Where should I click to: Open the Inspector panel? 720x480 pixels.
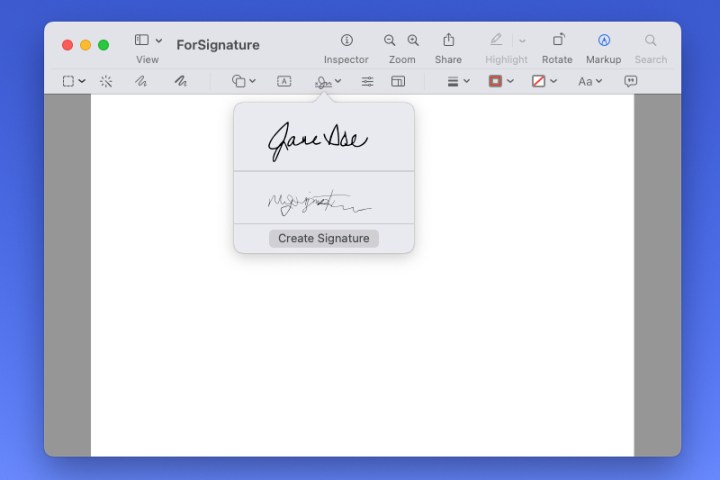tap(346, 41)
